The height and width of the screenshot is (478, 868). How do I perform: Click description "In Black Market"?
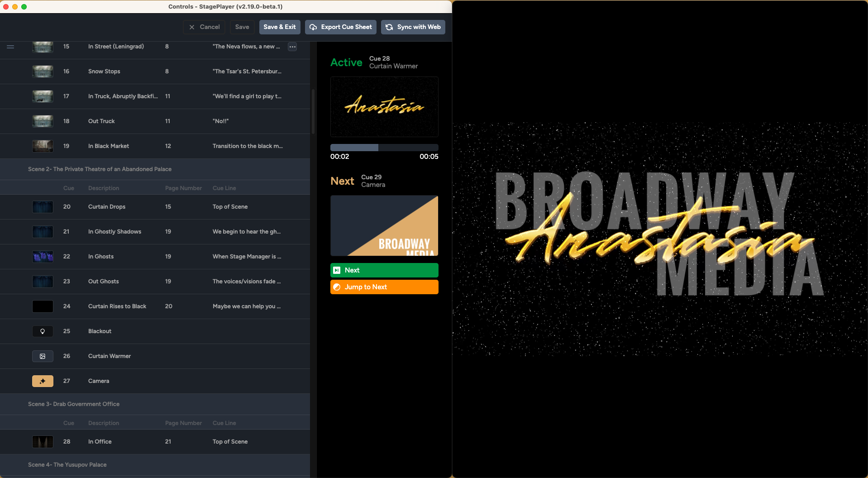pos(109,146)
